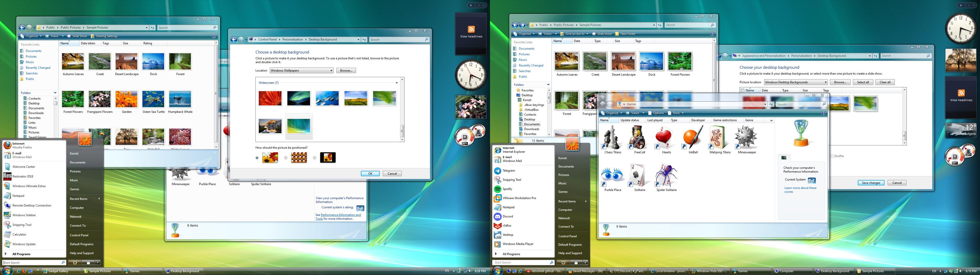Tick the Name column select-all checkbox
The image size is (980, 275).
coord(742,90)
